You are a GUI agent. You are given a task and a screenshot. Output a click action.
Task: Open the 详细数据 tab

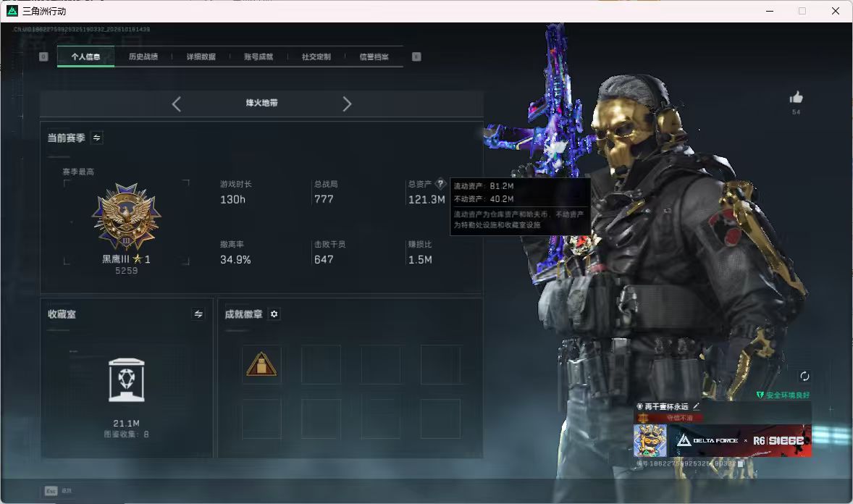201,56
